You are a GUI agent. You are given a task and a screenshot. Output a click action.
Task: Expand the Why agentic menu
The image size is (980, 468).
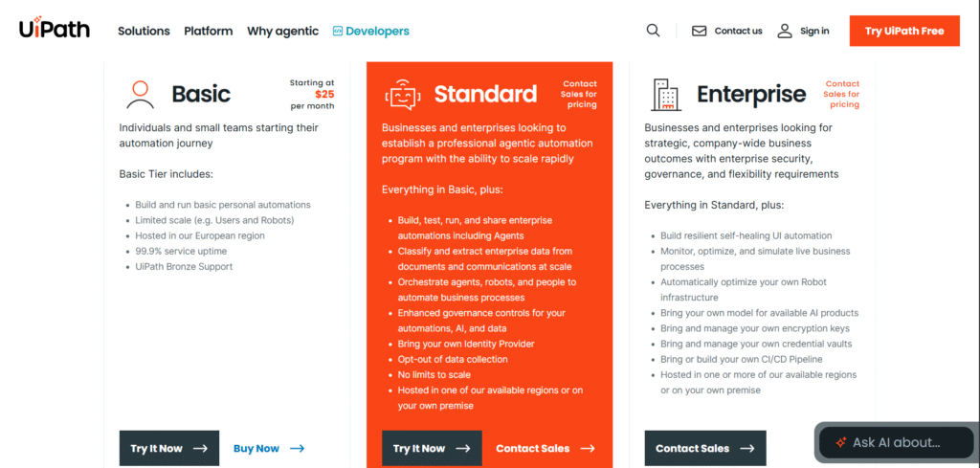[282, 31]
